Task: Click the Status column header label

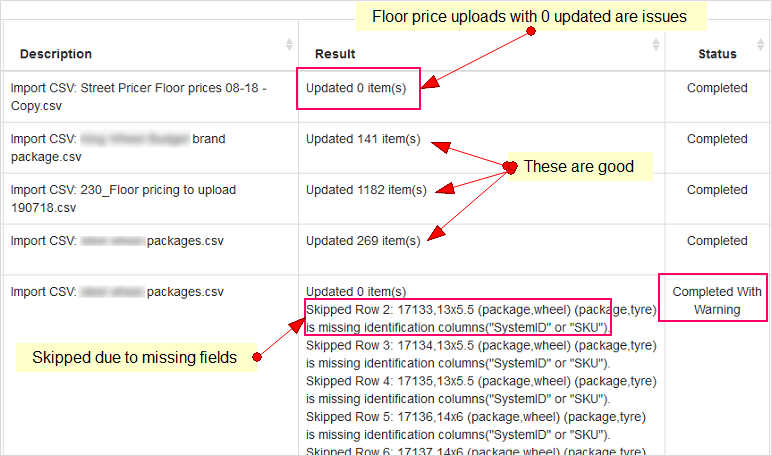Action: (717, 54)
